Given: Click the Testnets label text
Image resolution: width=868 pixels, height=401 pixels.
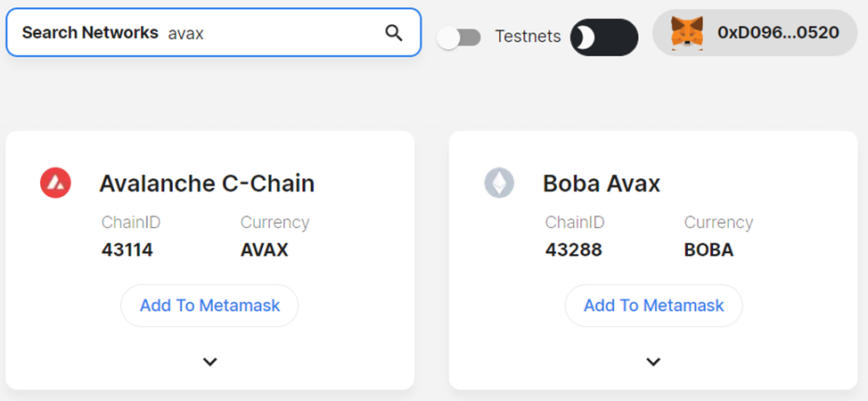Looking at the screenshot, I should pos(528,37).
